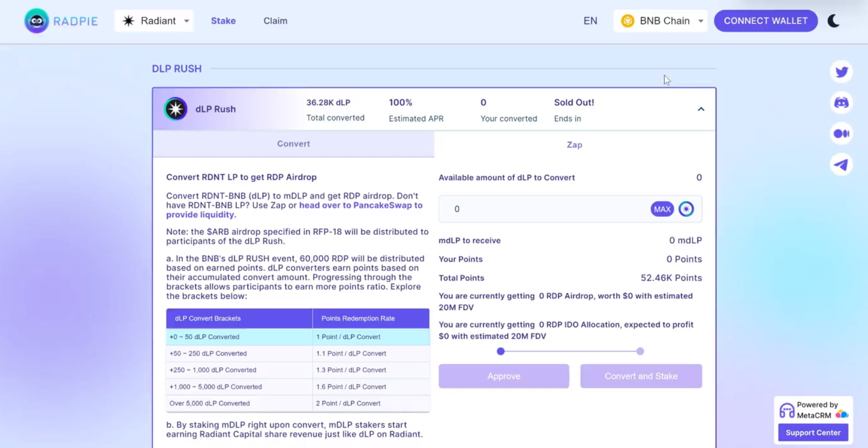Click the second step progress dot
This screenshot has width=868, height=448.
coord(640,351)
